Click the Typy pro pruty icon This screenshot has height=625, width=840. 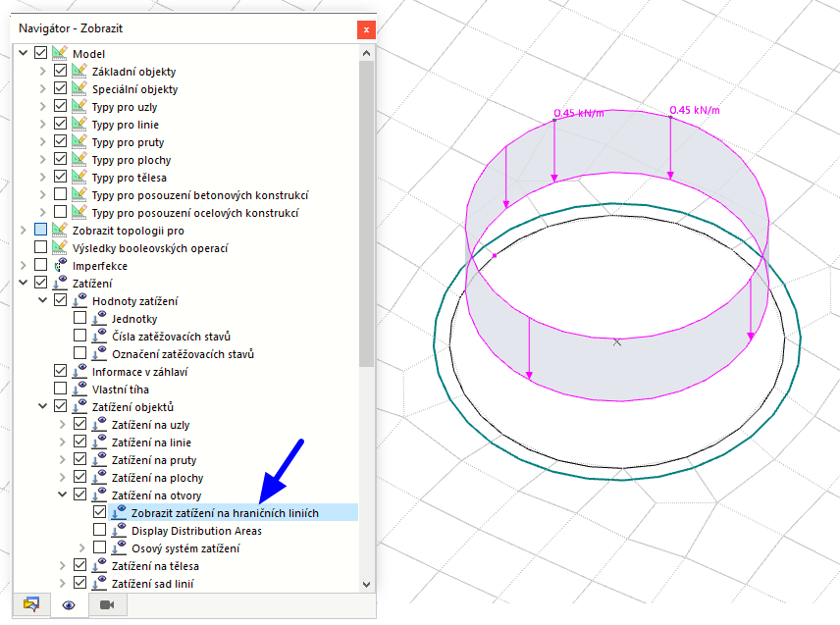79,141
